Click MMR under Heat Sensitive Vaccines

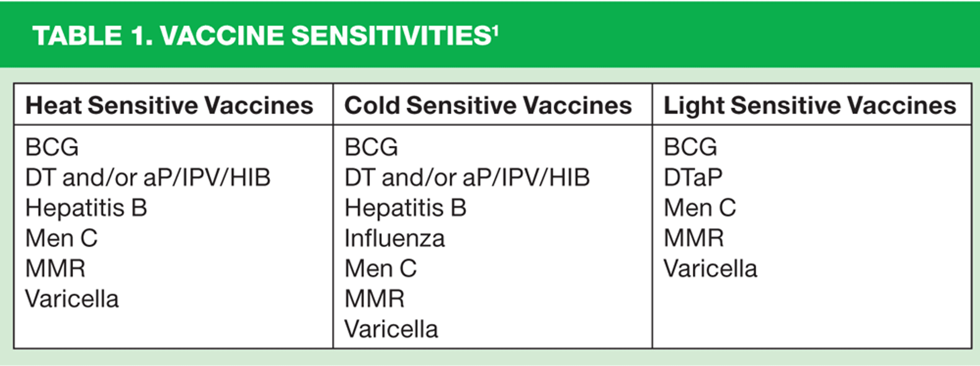(x=55, y=269)
